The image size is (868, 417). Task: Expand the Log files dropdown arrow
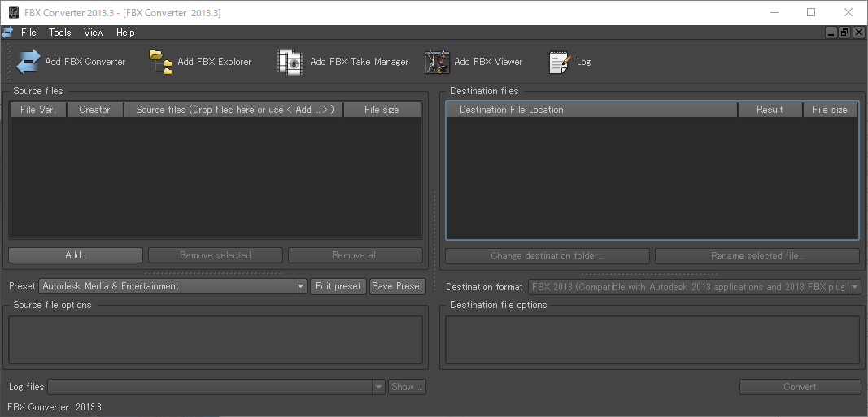pos(378,387)
